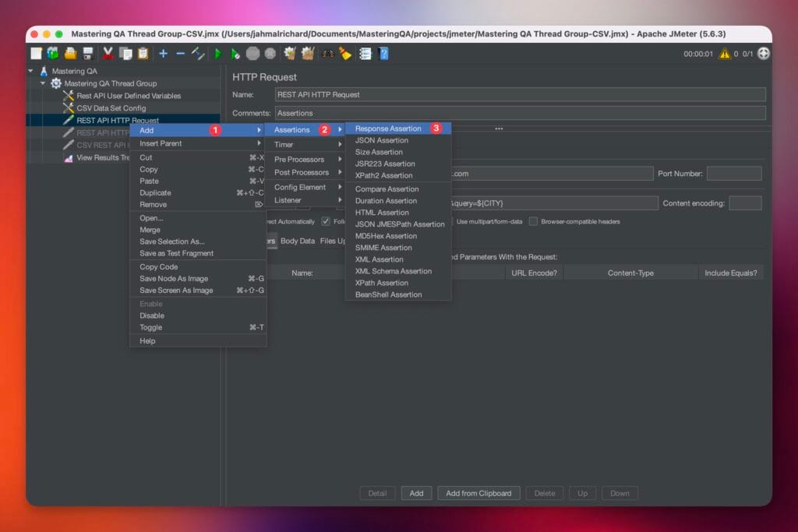Toggle the Follow Redirects checkbox
The image size is (798, 532).
click(326, 221)
